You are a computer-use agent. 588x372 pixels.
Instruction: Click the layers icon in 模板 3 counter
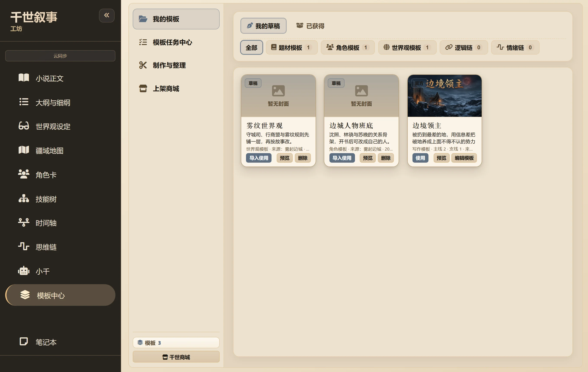point(140,342)
